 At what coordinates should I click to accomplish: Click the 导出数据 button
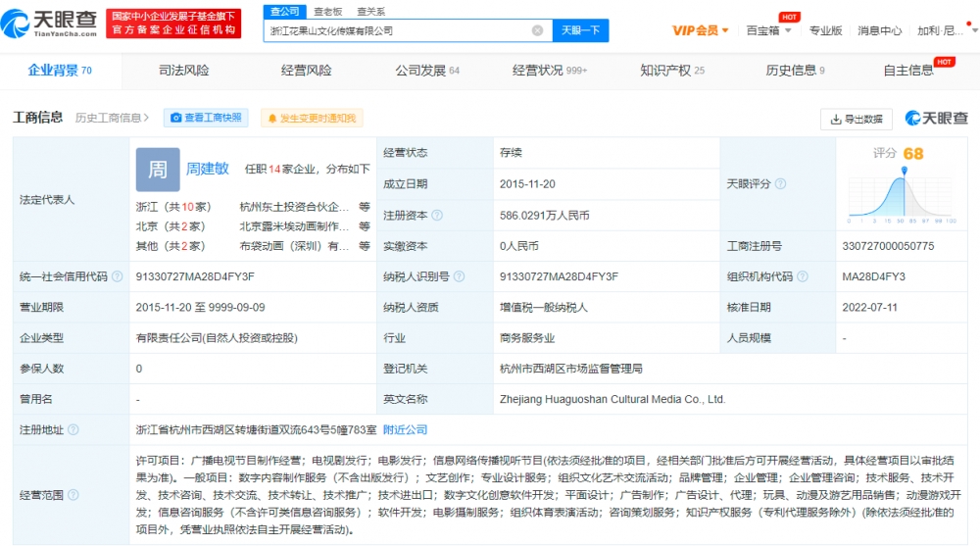tap(857, 119)
